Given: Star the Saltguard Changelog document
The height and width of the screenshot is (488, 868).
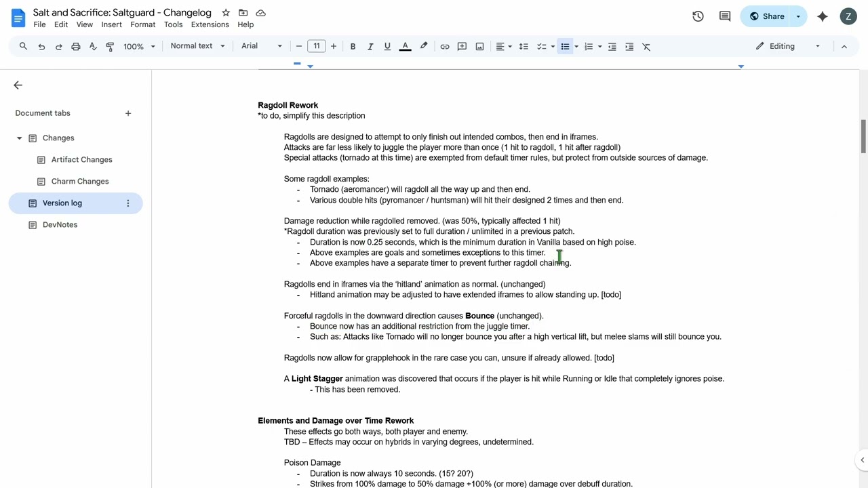Looking at the screenshot, I should point(226,13).
